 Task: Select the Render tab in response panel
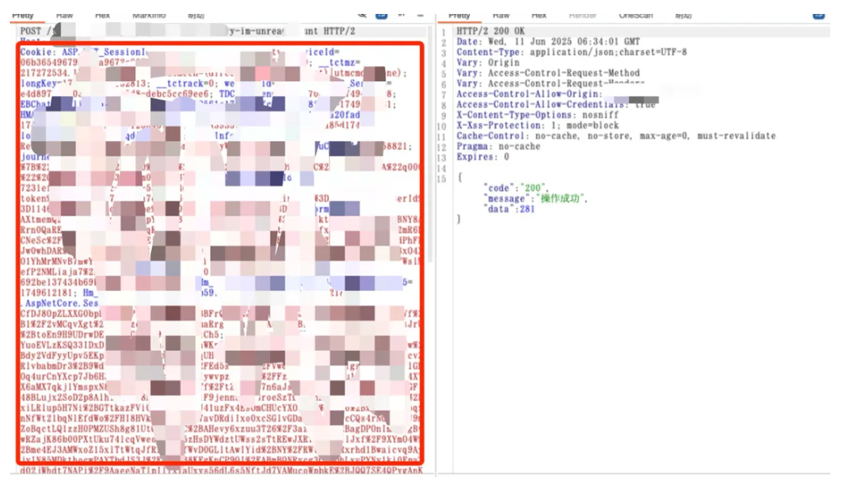click(x=582, y=15)
